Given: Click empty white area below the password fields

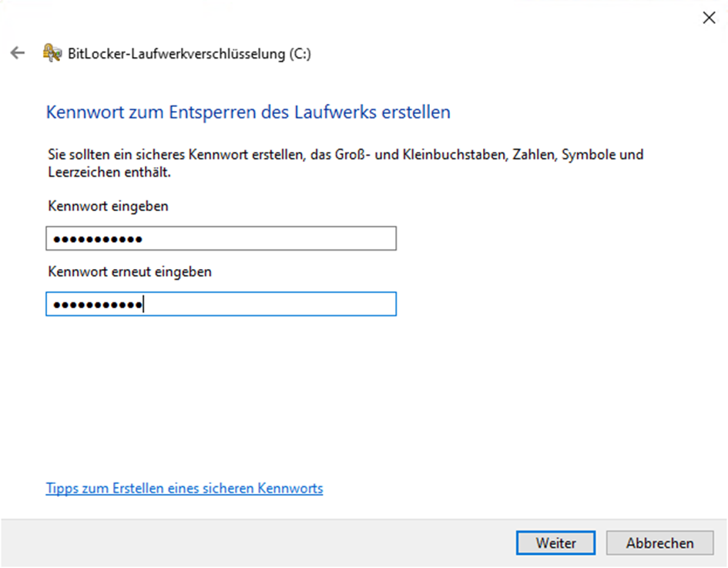Looking at the screenshot, I should pyautogui.click(x=362, y=395).
